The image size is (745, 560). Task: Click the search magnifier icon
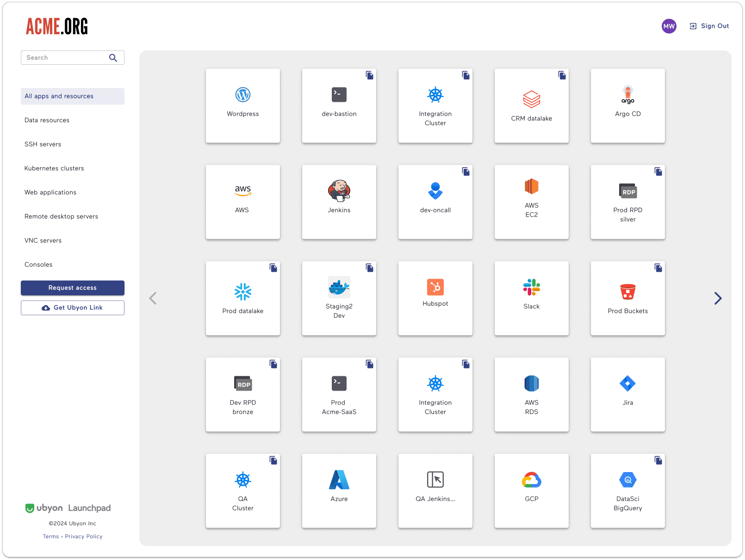[113, 58]
